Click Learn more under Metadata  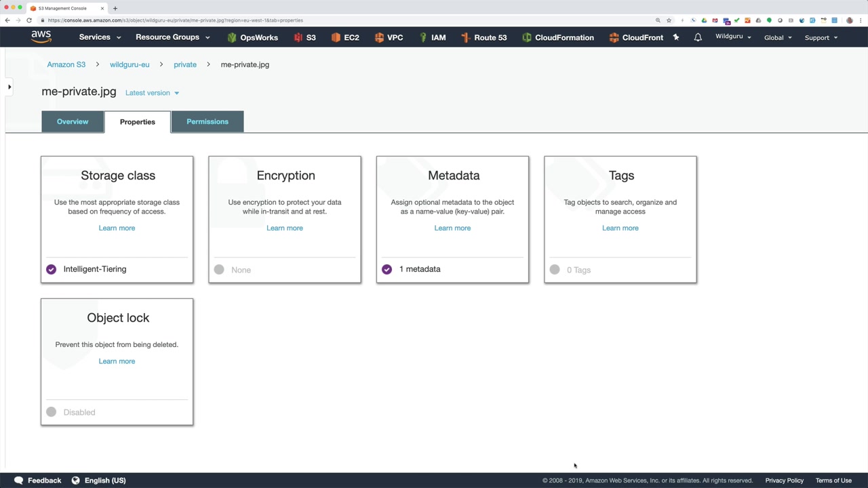[x=452, y=228]
